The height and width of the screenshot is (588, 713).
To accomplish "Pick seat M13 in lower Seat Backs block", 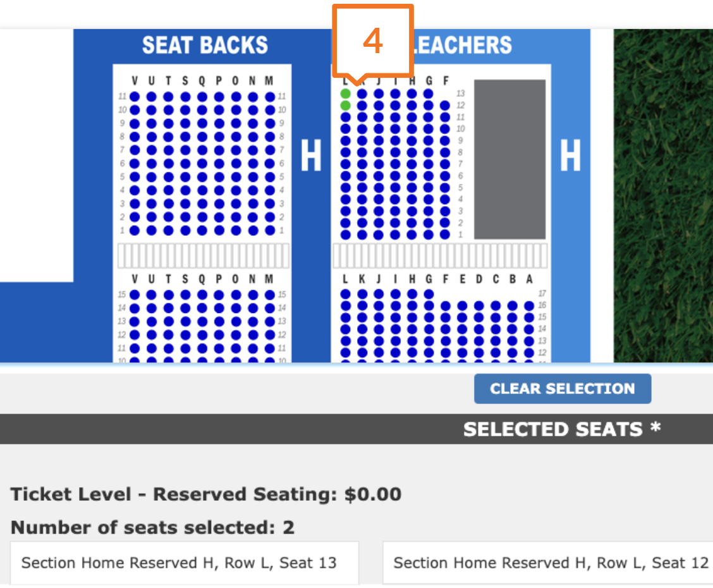I will click(270, 321).
